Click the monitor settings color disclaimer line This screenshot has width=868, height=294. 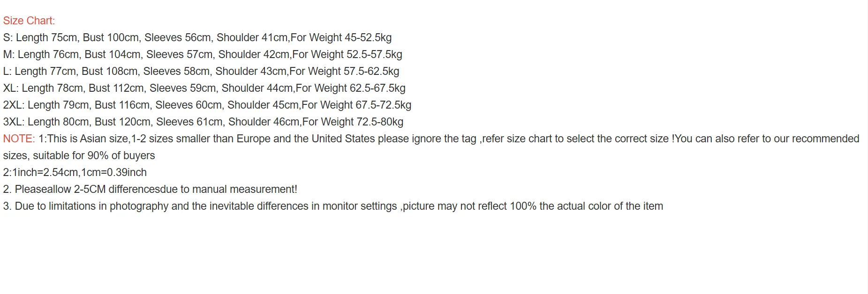333,206
